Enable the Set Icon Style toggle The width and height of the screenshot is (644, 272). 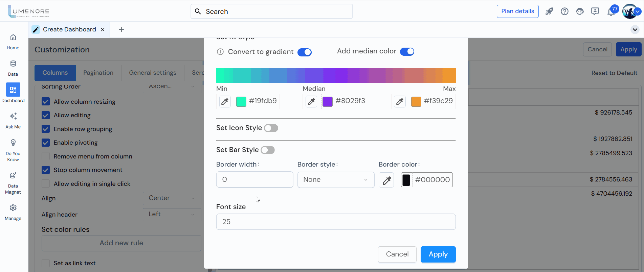pyautogui.click(x=271, y=128)
